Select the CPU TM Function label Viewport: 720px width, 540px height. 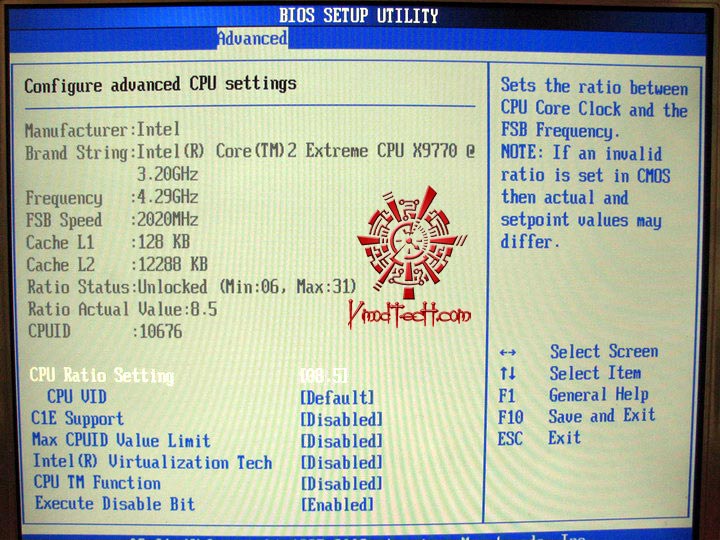[x=97, y=483]
